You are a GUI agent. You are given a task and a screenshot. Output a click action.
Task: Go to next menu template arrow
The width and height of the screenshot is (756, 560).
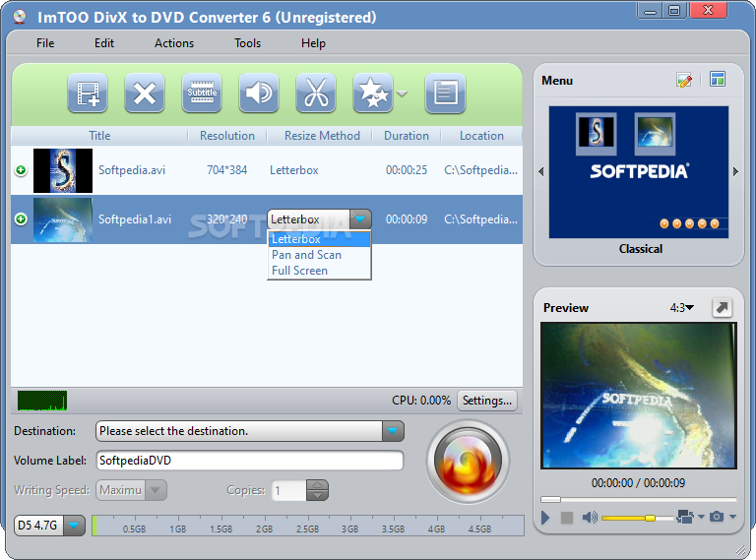[x=735, y=171]
